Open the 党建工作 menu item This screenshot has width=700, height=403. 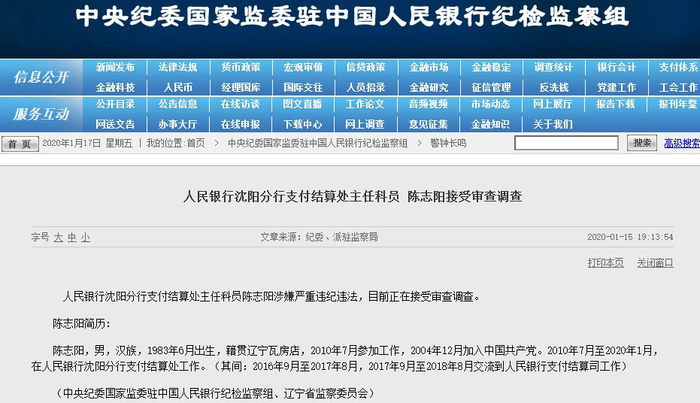tap(617, 87)
